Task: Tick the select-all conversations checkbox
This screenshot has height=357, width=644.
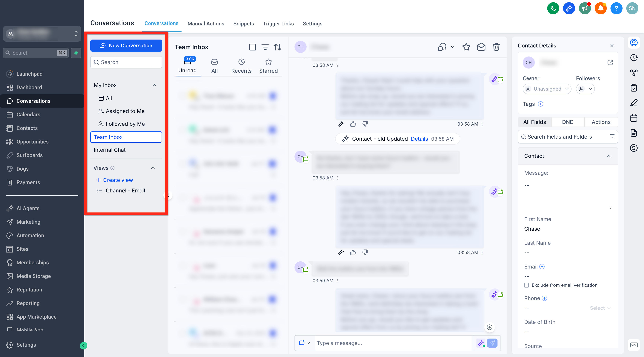Action: click(253, 47)
